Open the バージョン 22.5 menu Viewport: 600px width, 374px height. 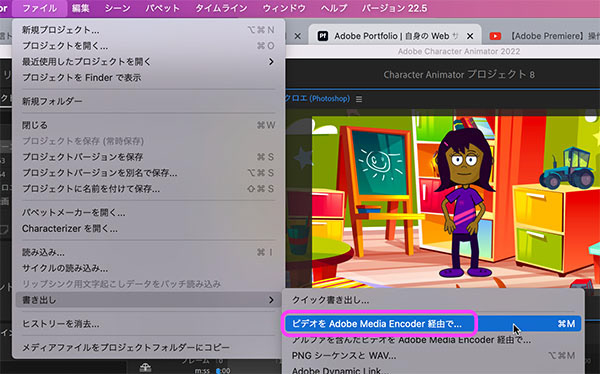(x=394, y=8)
